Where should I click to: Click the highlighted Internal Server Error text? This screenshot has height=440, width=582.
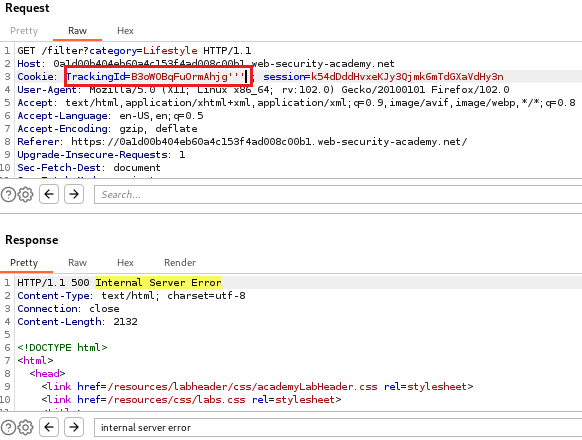[158, 283]
